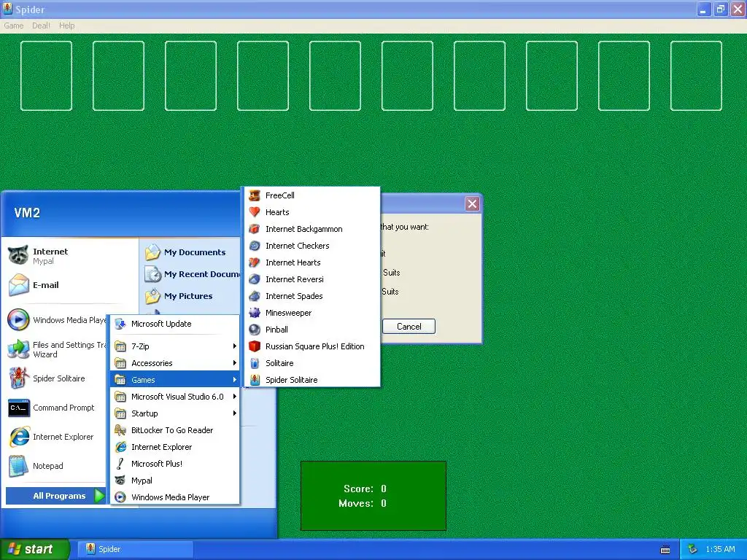Viewport: 747px width, 560px height.
Task: Open Spider Solitaire in recent programs
Action: [x=56, y=378]
